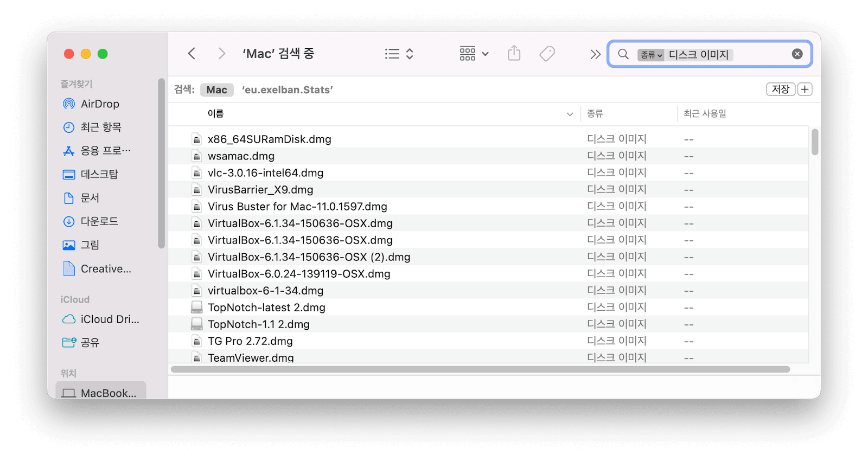Add search criteria with plus button
Image resolution: width=868 pixels, height=461 pixels.
click(x=805, y=89)
